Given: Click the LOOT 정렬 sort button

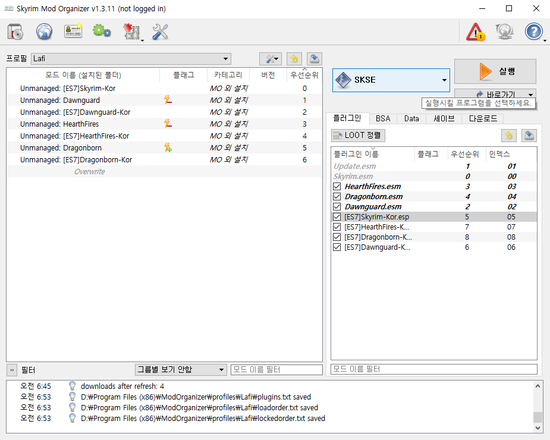Looking at the screenshot, I should [x=358, y=135].
